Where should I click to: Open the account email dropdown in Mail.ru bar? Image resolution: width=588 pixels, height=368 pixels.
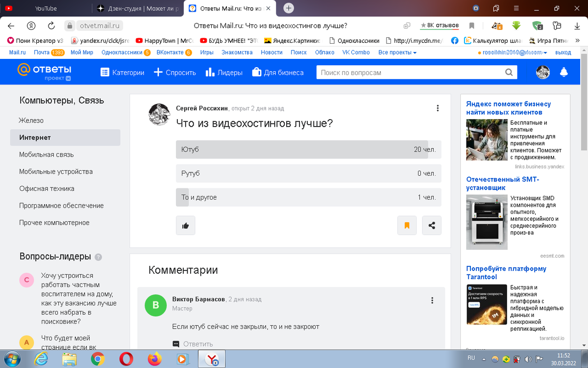[515, 53]
